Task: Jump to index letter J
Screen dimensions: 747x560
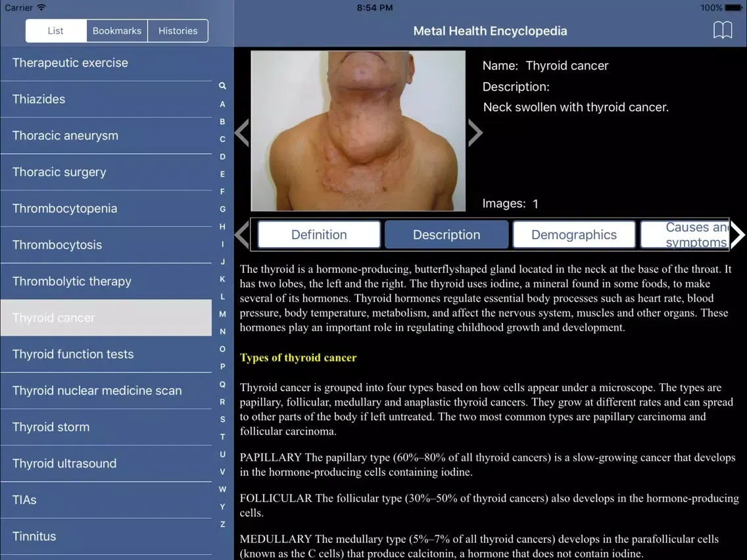Action: [x=222, y=262]
